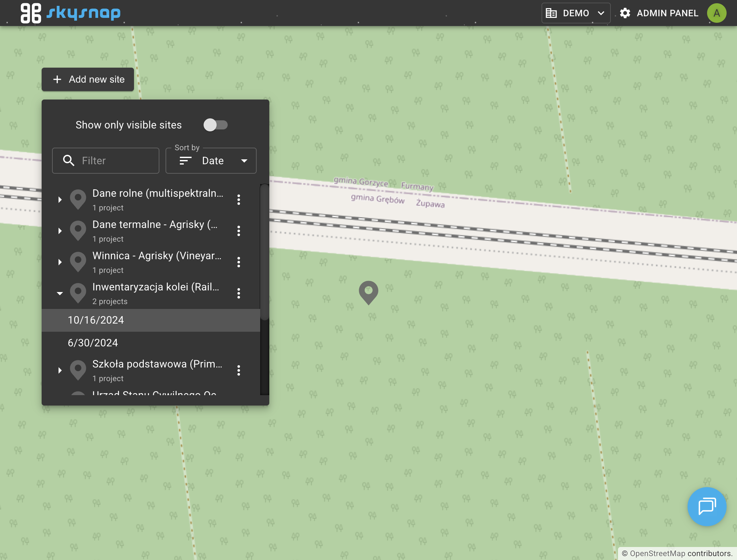Click the Winnica location pin icon

point(78,262)
